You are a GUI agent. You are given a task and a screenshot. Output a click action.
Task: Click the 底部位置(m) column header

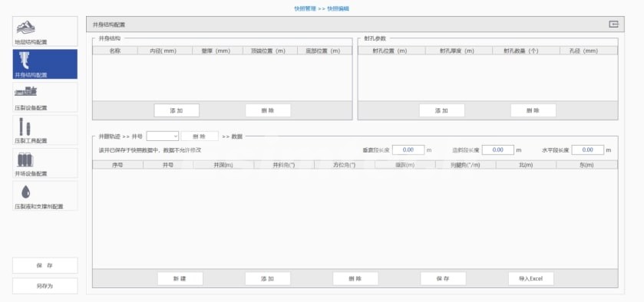click(x=325, y=51)
